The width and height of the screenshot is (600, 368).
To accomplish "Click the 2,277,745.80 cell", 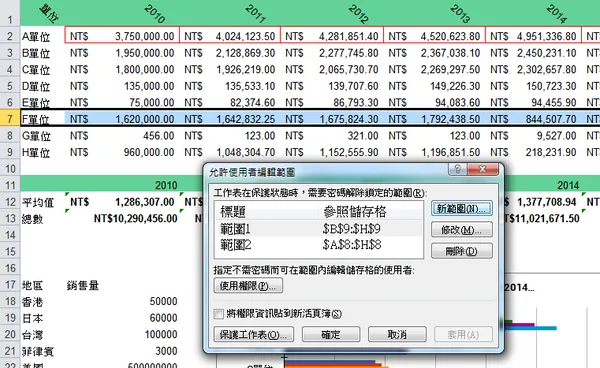I will (x=332, y=53).
